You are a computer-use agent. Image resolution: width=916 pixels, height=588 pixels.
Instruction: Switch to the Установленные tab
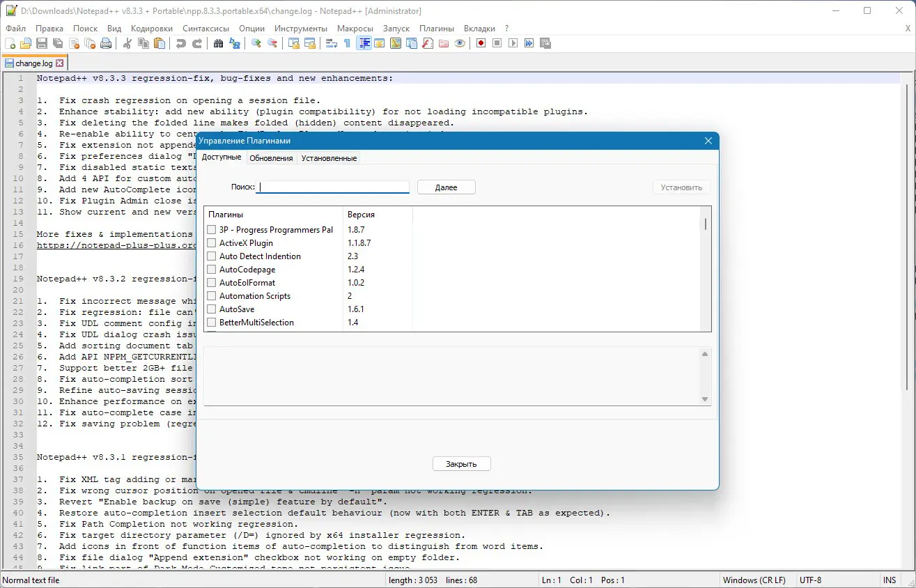point(329,158)
